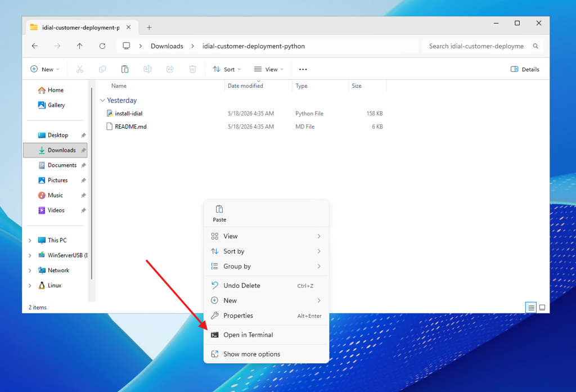Click the Refresh icon beside address bar

(x=102, y=46)
